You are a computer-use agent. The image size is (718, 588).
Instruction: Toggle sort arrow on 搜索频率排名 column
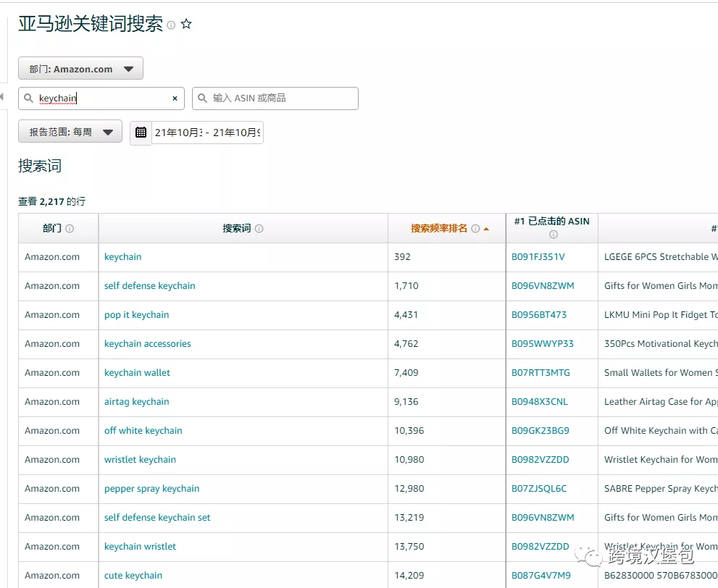[486, 229]
